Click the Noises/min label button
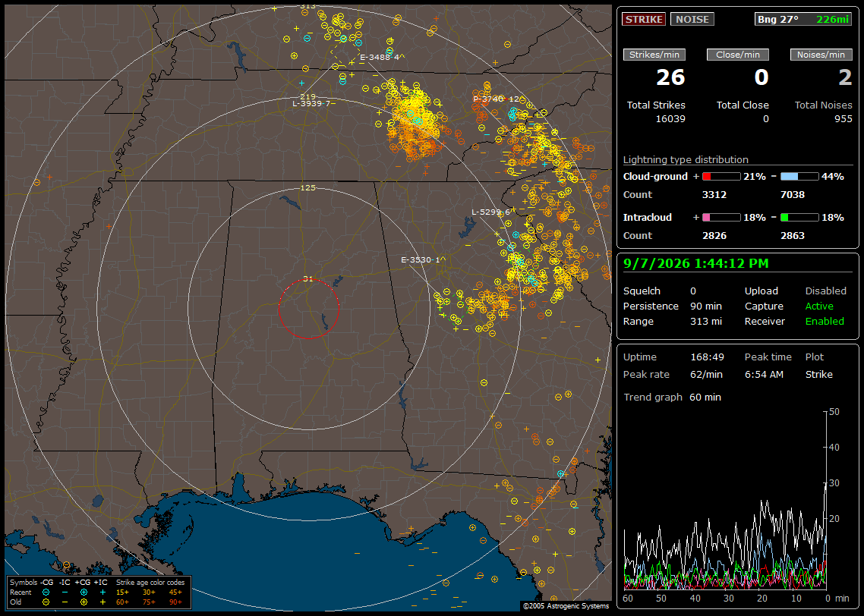864x616 pixels. 821,55
